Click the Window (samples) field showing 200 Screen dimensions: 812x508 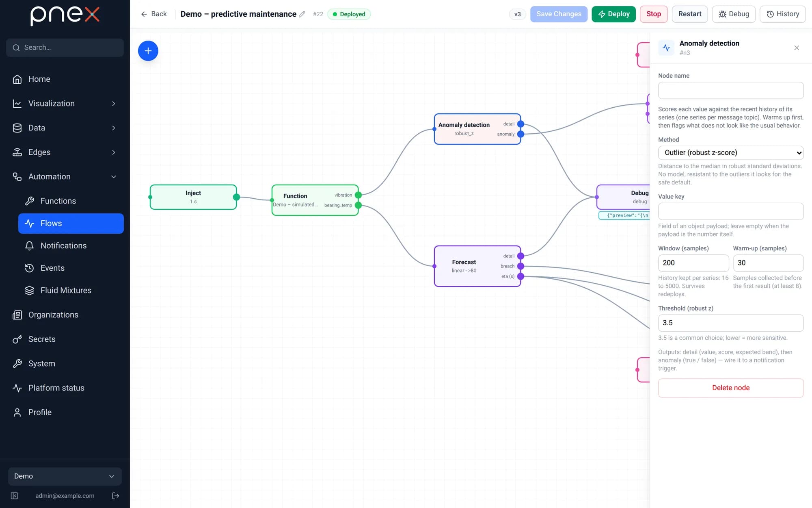tap(693, 263)
